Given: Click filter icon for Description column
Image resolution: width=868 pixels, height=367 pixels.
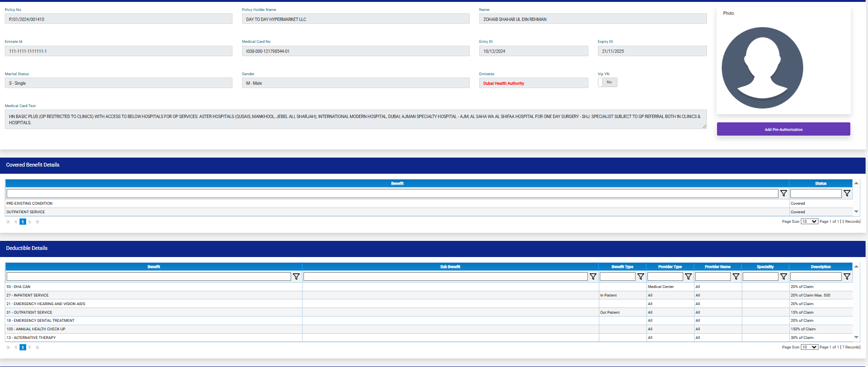Looking at the screenshot, I should pyautogui.click(x=847, y=277).
